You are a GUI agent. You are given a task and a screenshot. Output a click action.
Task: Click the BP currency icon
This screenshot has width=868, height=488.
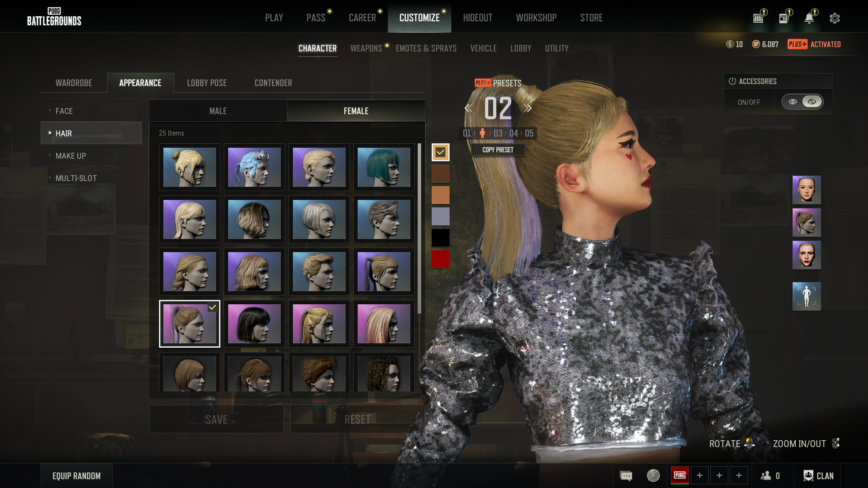[756, 44]
